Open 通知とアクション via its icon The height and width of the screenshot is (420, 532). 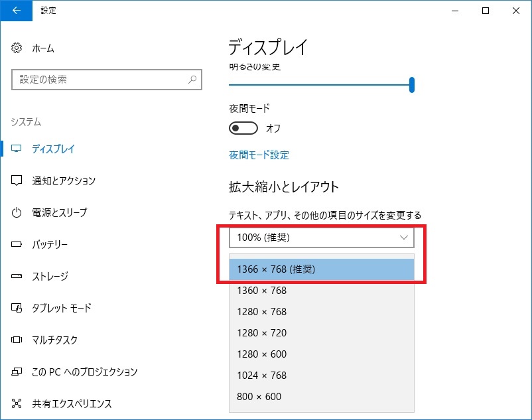17,180
